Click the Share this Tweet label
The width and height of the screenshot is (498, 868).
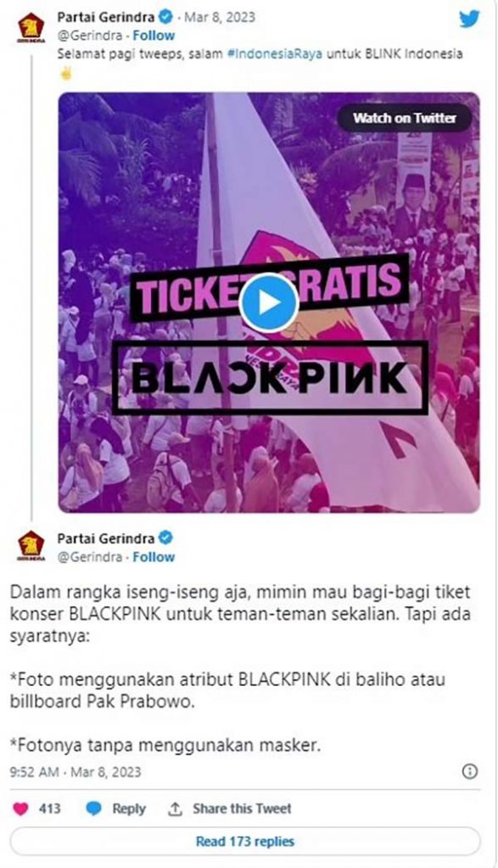242,809
